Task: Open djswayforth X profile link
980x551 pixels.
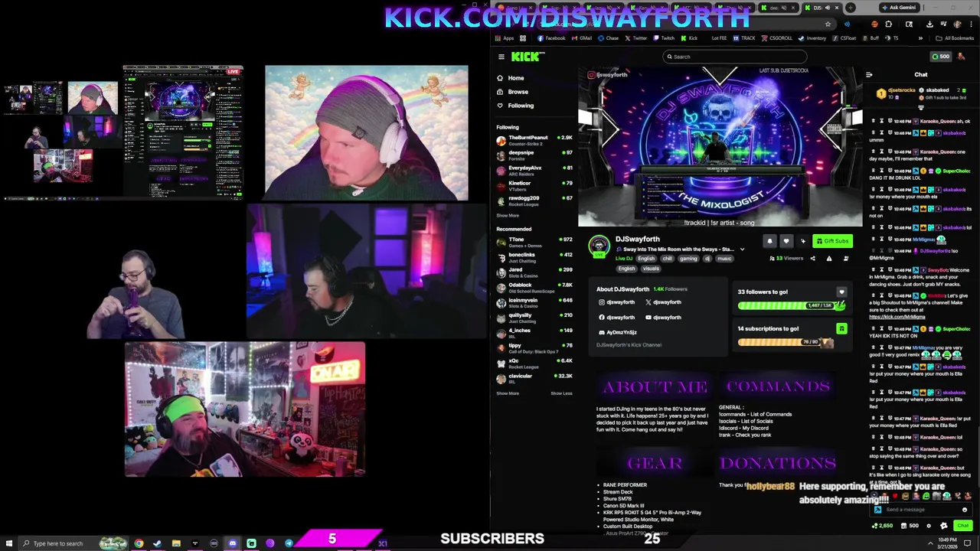Action: (x=663, y=302)
